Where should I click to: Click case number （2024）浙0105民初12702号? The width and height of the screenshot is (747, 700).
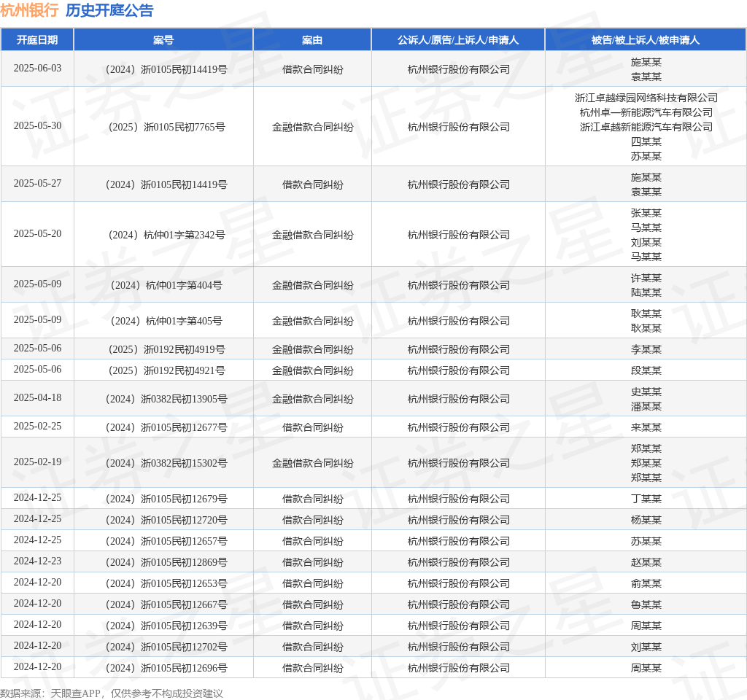click(164, 647)
